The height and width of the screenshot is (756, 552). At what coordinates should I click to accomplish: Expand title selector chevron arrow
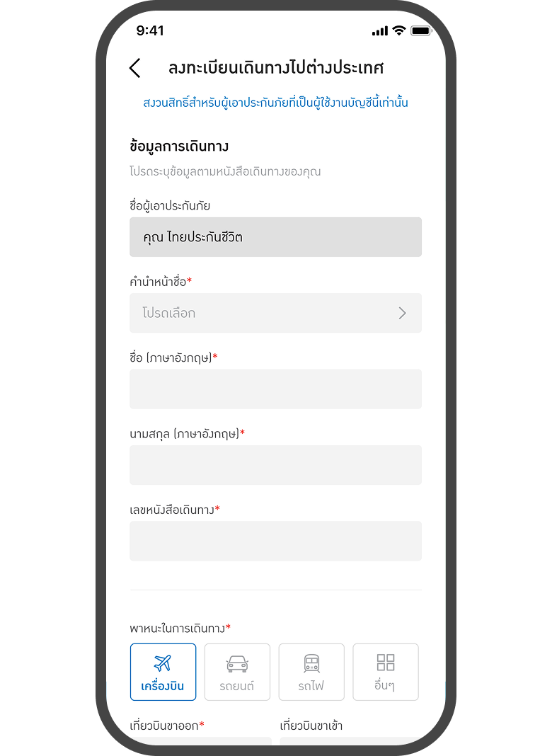click(x=402, y=313)
